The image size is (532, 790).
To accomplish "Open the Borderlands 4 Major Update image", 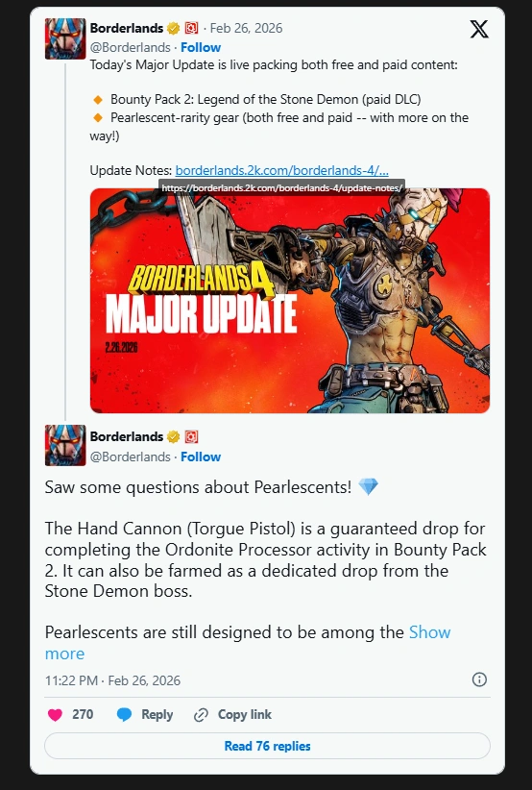I will tap(290, 301).
